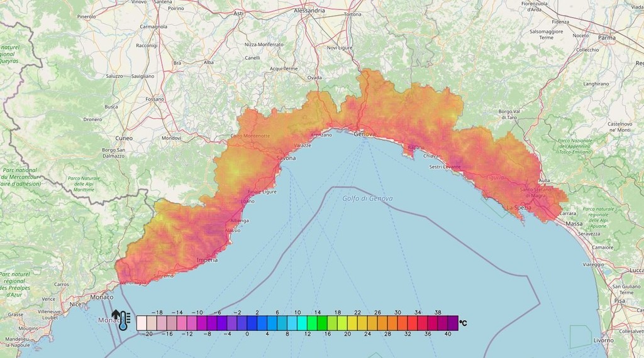Select the 32°C red legend swatch
Image resolution: width=644 pixels, height=358 pixels.
(x=412, y=322)
